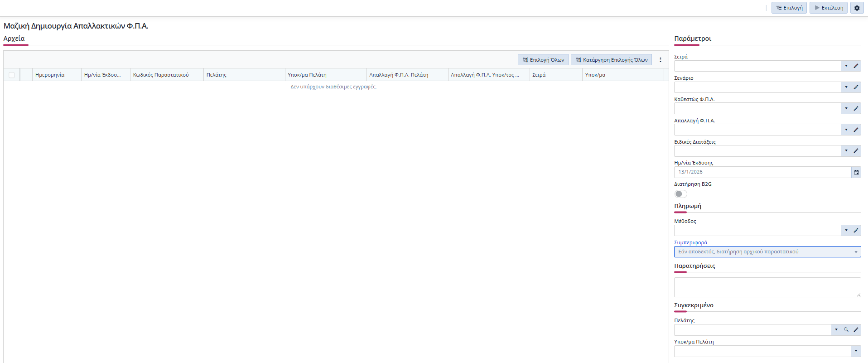
Task: Open the three-dot grid options menu
Action: click(660, 60)
